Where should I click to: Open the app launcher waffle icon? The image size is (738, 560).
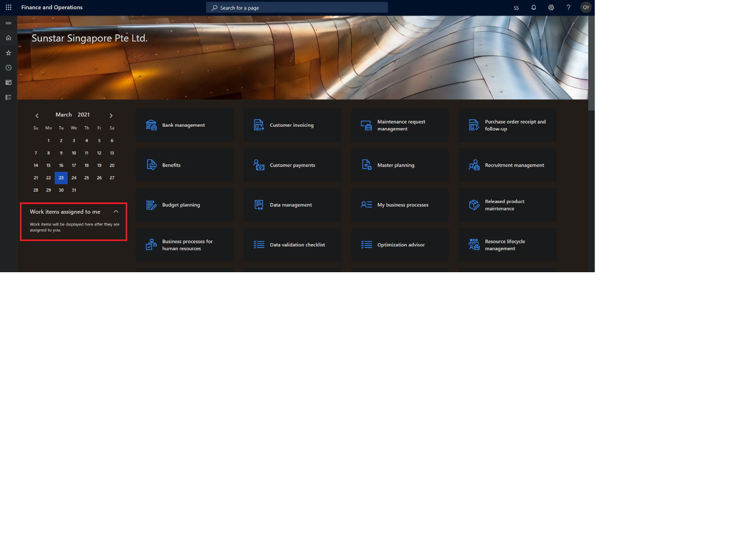coord(9,8)
